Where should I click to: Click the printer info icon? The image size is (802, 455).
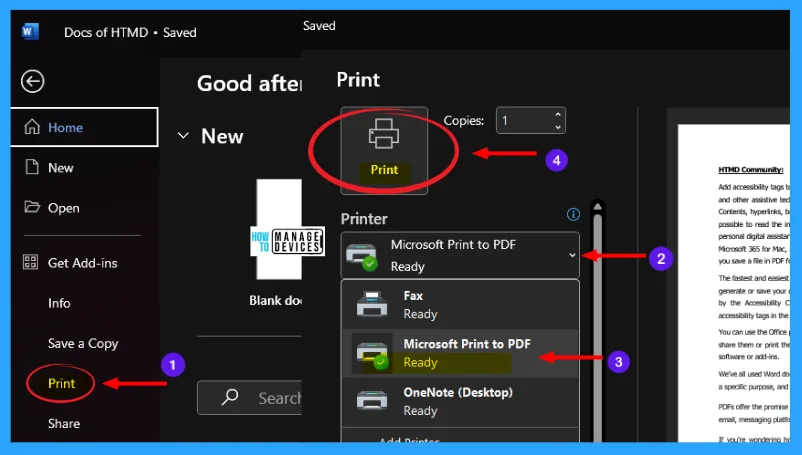(x=573, y=215)
